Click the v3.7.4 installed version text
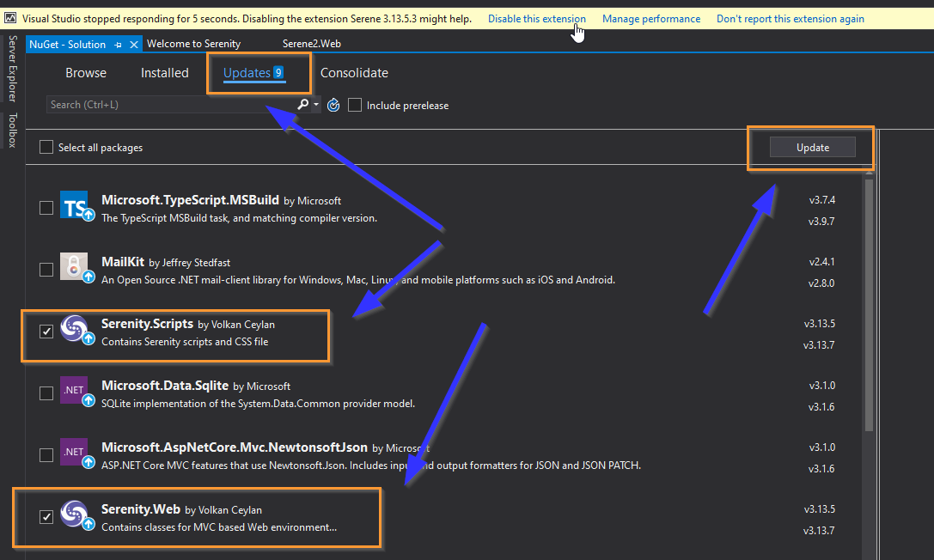 822,200
